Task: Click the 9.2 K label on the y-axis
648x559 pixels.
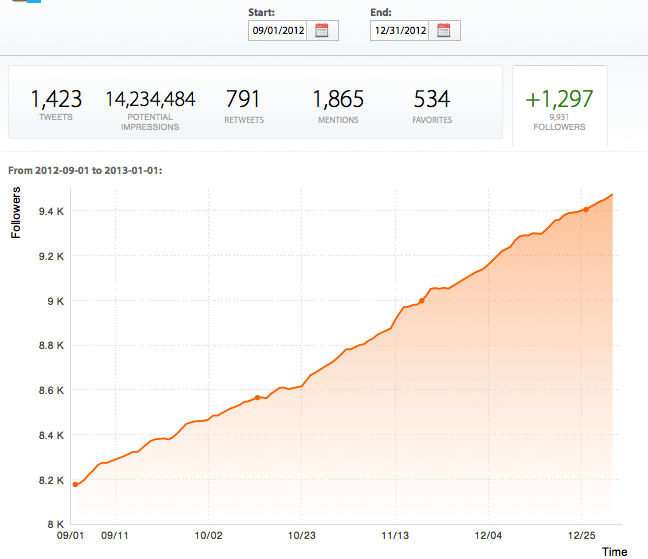Action: pos(52,256)
